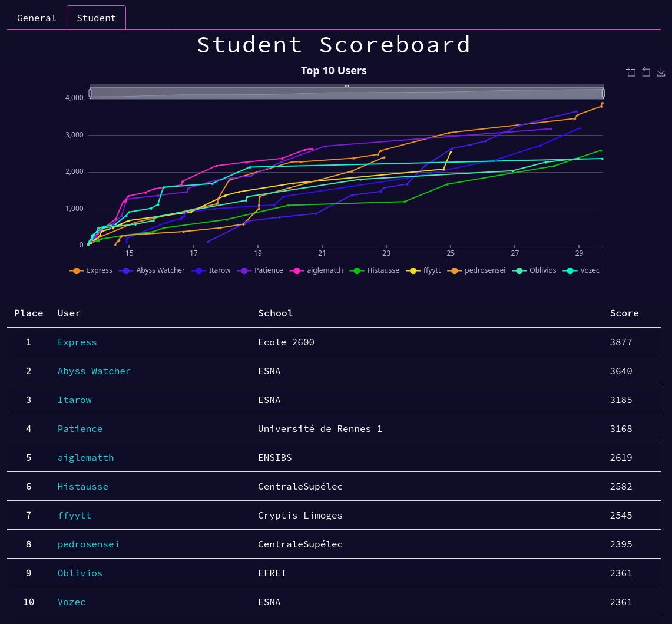Open Abyss Watcher user link

94,371
